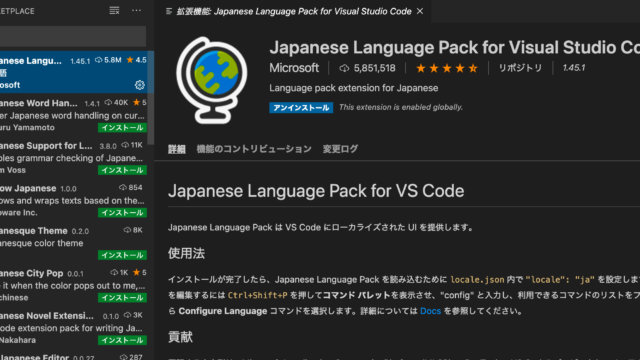Click the 5,851,518 download count icon
This screenshot has height=360, width=640.
[x=344, y=69]
